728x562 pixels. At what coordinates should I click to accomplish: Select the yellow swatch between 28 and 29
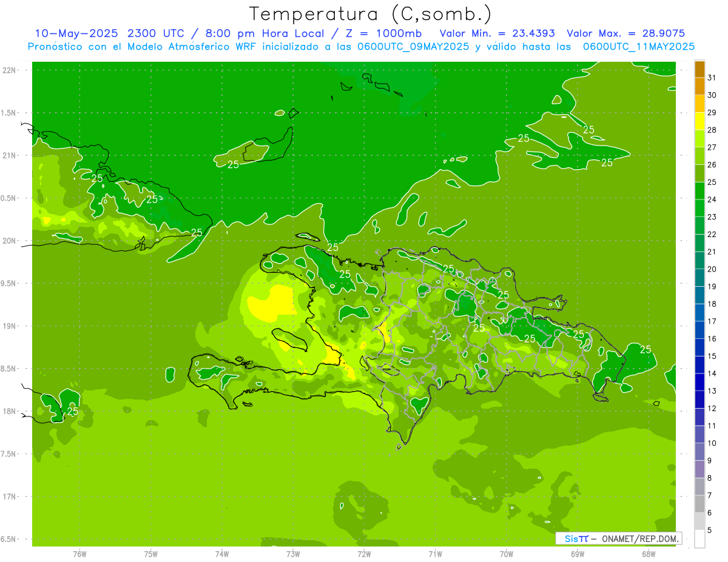(699, 121)
